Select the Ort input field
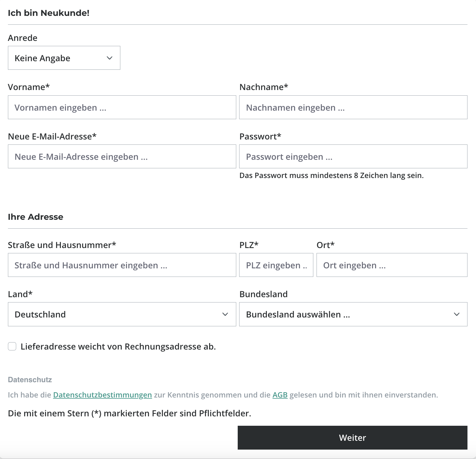Viewport: 476px width, 459px height. (392, 265)
